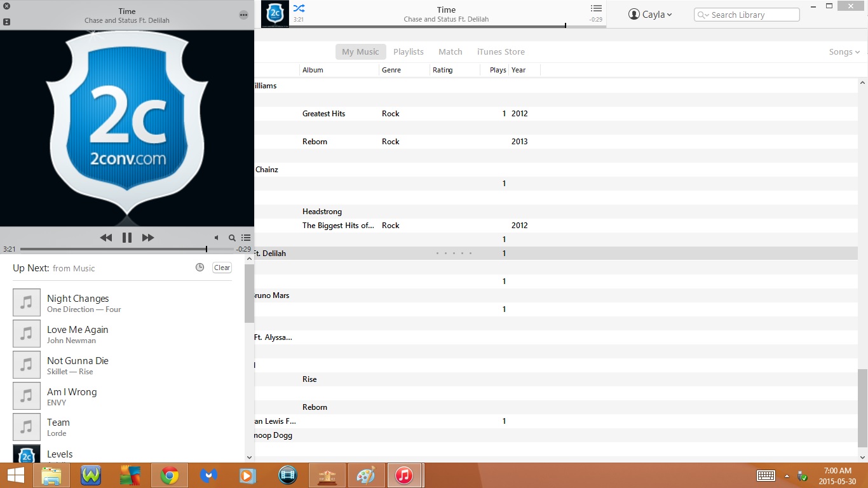Viewport: 868px width, 488px height.
Task: Open Up Next list icon in main iTunes header
Action: pos(596,8)
